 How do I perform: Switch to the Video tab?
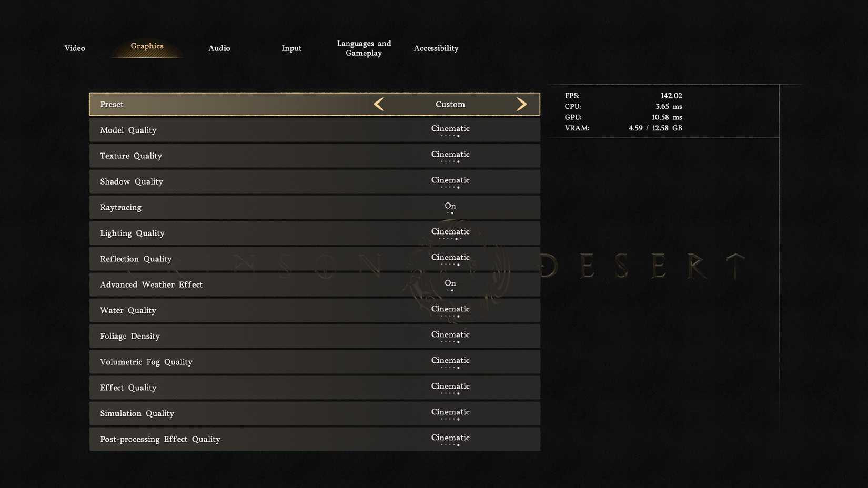(74, 48)
